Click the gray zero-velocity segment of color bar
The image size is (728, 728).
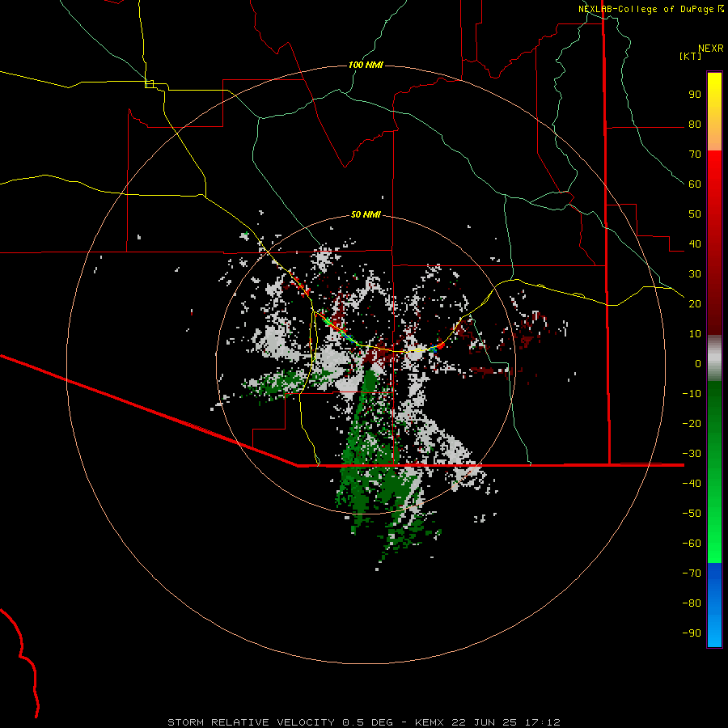point(714,358)
